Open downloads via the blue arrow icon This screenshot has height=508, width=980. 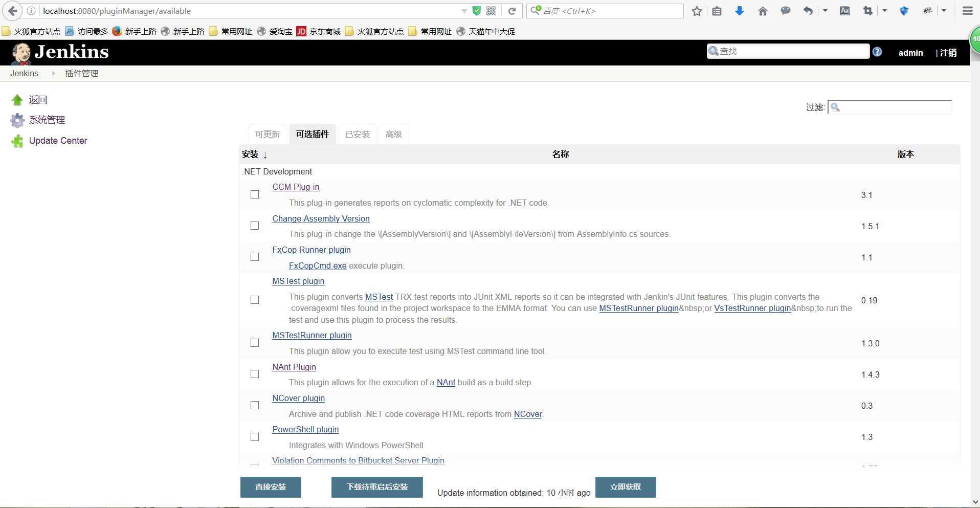click(x=740, y=11)
